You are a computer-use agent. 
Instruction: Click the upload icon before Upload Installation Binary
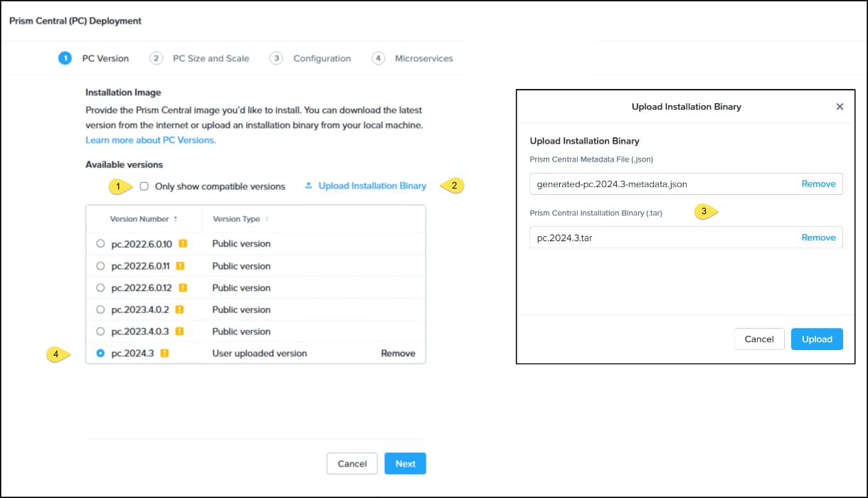(x=308, y=186)
